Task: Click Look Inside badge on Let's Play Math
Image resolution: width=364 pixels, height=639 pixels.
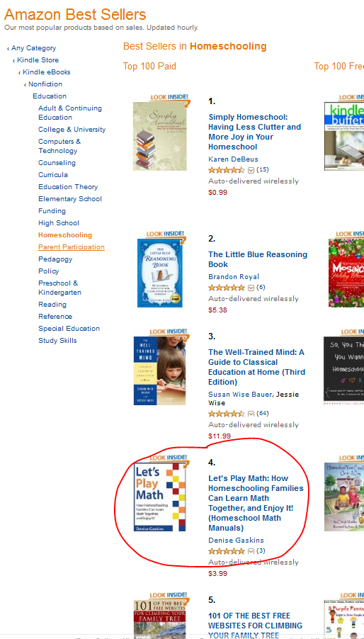Action: point(169,458)
